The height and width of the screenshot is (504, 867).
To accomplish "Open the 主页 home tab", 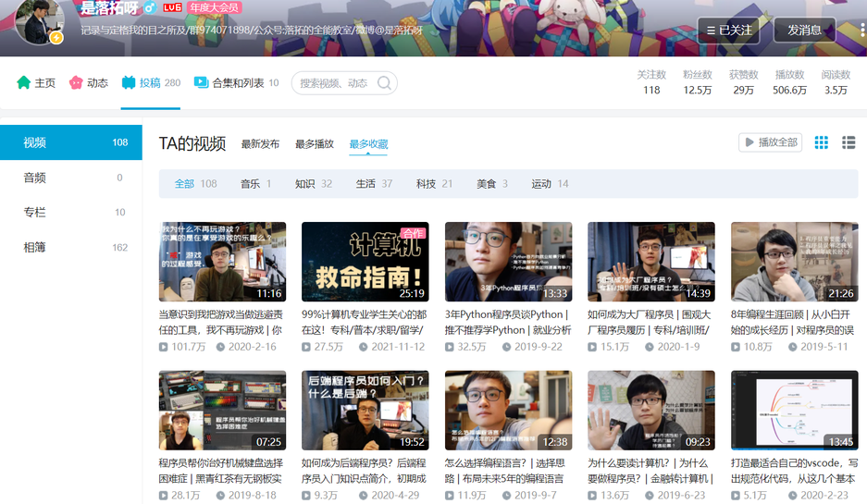I will pyautogui.click(x=36, y=83).
